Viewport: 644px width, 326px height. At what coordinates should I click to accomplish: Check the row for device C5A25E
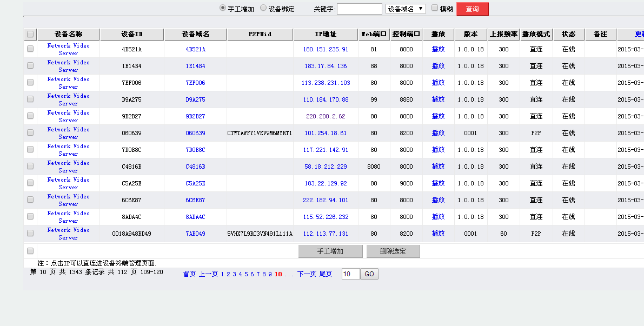point(30,183)
